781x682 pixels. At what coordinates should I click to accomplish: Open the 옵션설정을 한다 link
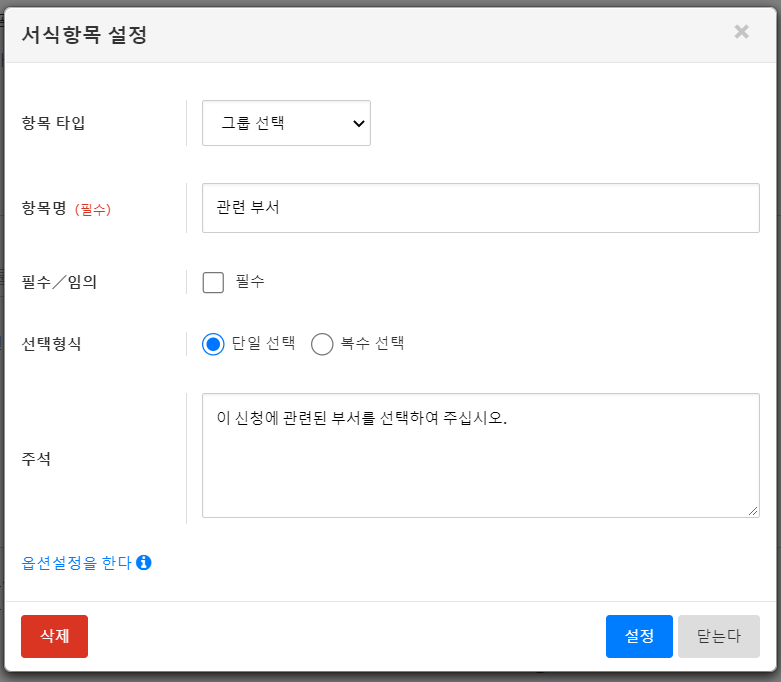pos(77,563)
